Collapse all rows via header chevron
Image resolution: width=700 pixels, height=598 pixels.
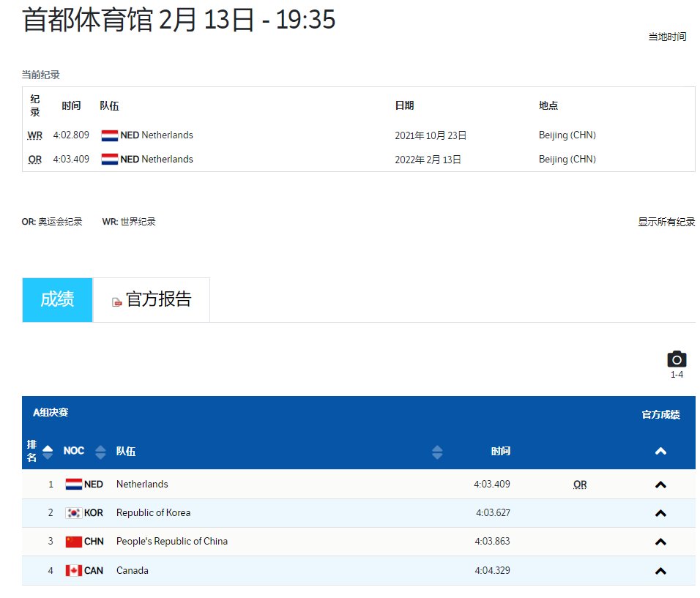(660, 452)
